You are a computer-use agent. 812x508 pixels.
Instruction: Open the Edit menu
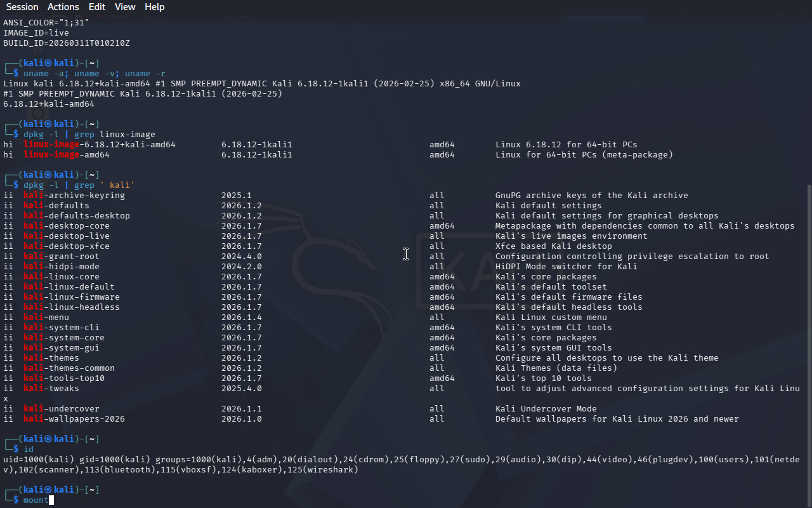point(97,7)
